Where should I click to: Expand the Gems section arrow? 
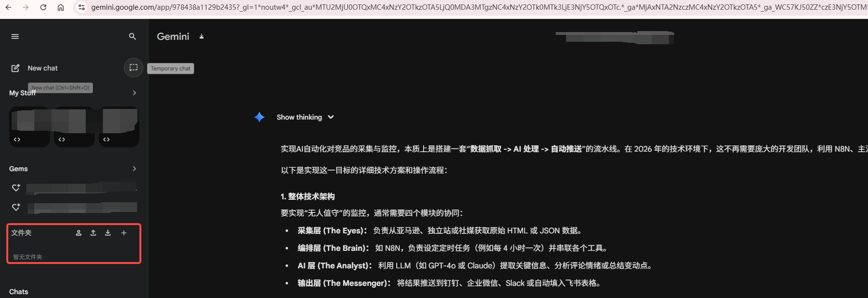tap(135, 169)
